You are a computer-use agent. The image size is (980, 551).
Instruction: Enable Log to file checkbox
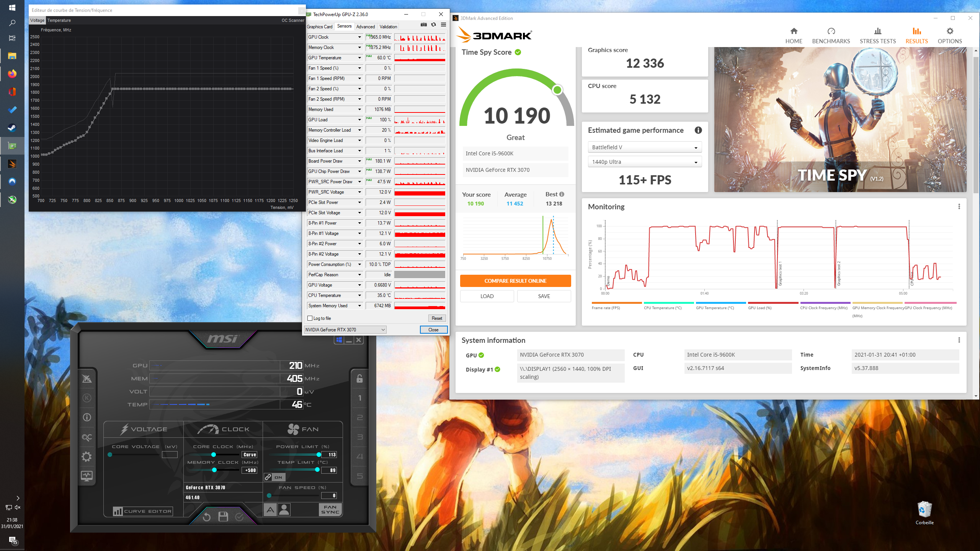pyautogui.click(x=310, y=318)
